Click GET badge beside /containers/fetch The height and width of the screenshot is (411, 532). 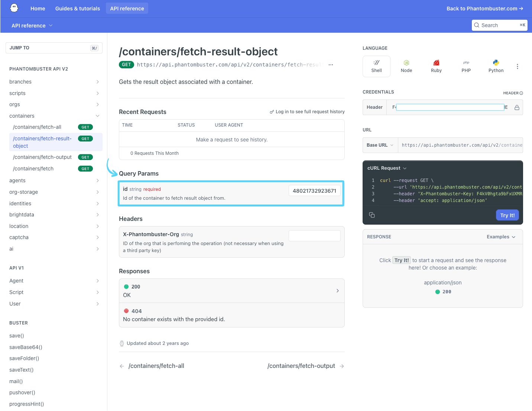[x=85, y=169]
